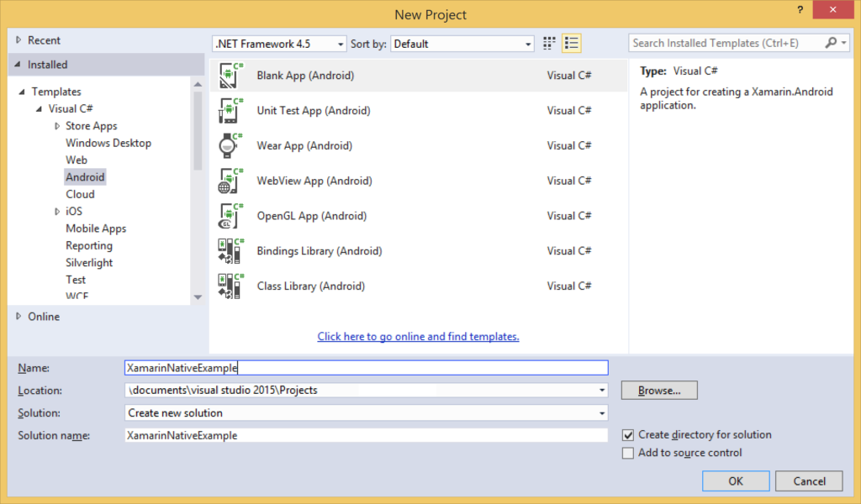Open the .NET Framework 4.5 dropdown
This screenshot has width=861, height=504.
coord(340,43)
